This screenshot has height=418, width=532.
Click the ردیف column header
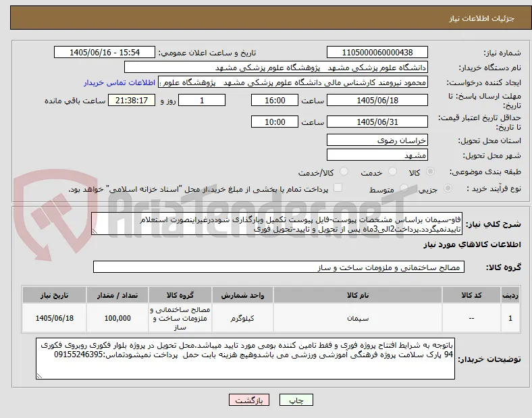click(510, 295)
